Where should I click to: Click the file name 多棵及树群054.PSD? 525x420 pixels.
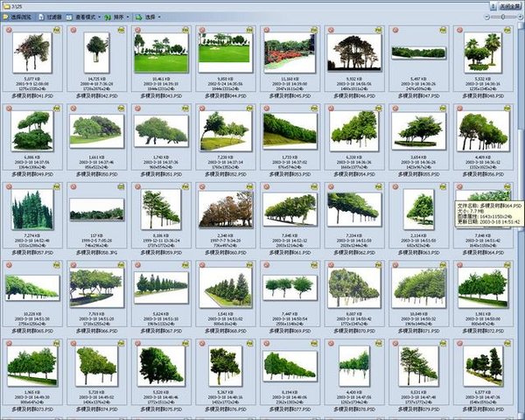click(354, 174)
